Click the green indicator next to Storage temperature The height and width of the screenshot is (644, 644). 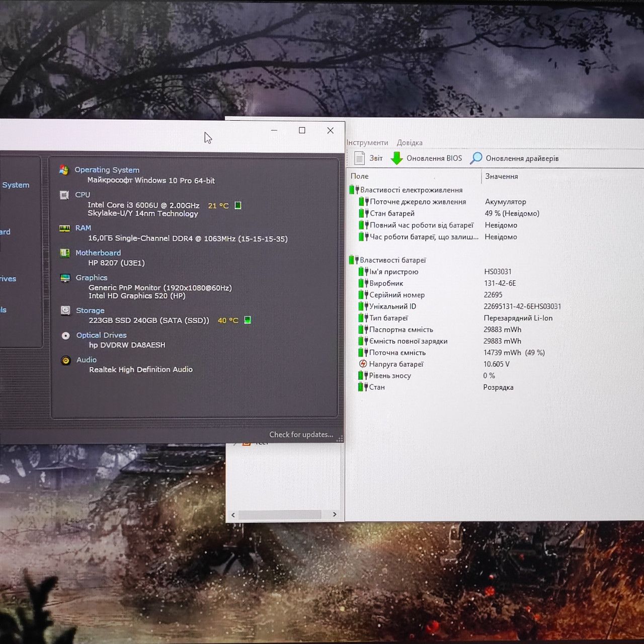point(248,320)
